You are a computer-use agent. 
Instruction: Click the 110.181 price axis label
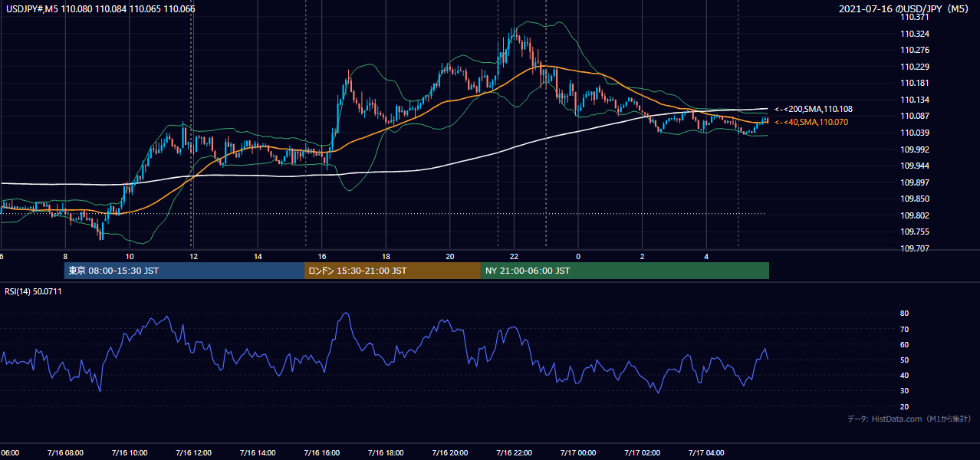point(915,84)
